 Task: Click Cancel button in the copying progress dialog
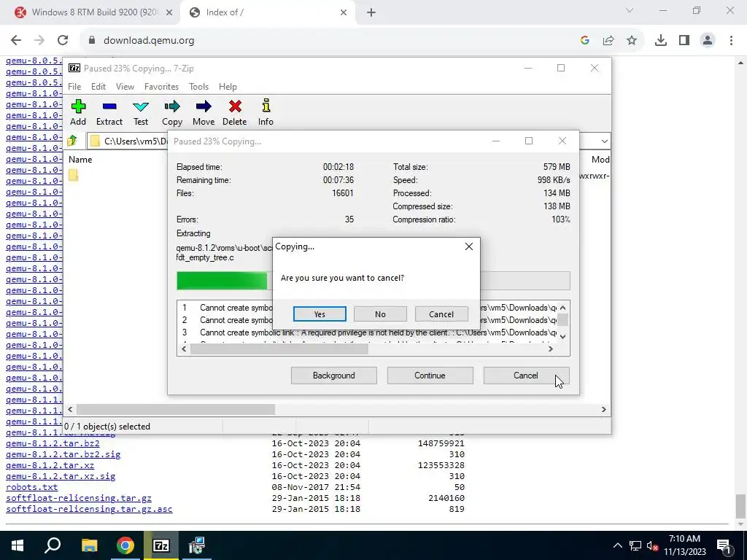point(526,376)
